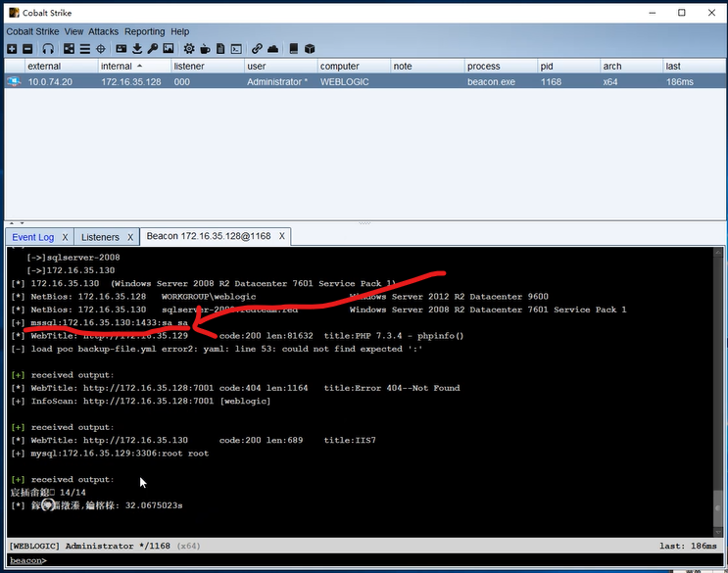Image resolution: width=728 pixels, height=573 pixels.
Task: Click the document Office macro icon
Action: 220,49
